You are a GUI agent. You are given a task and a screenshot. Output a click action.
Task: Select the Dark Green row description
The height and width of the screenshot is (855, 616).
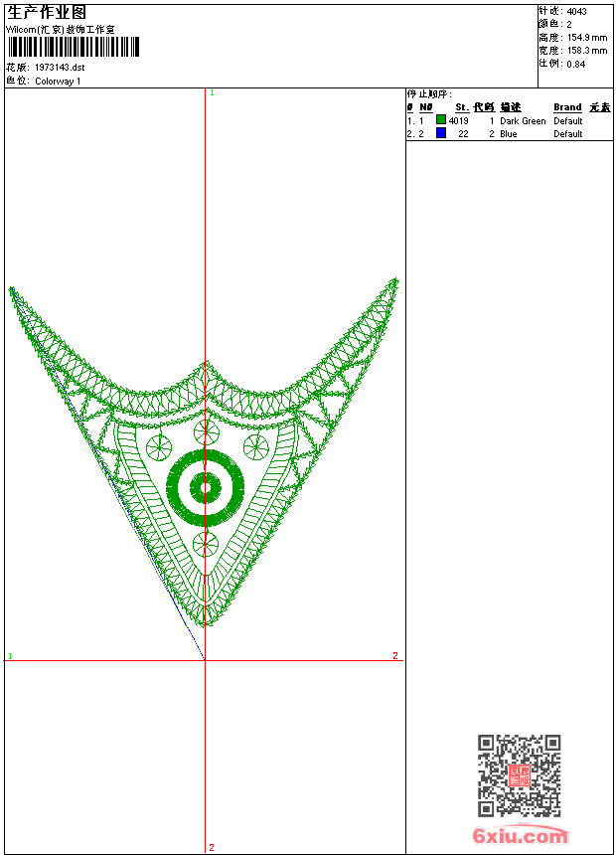(x=523, y=121)
